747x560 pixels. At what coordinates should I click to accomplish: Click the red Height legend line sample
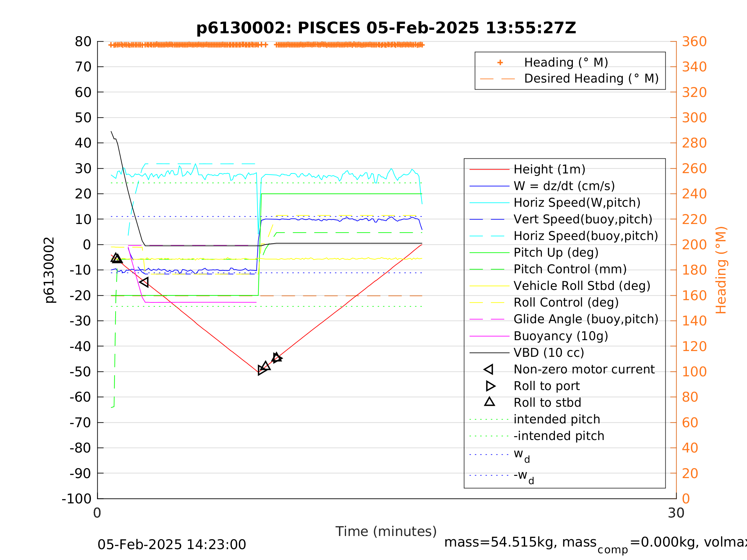[x=489, y=170]
